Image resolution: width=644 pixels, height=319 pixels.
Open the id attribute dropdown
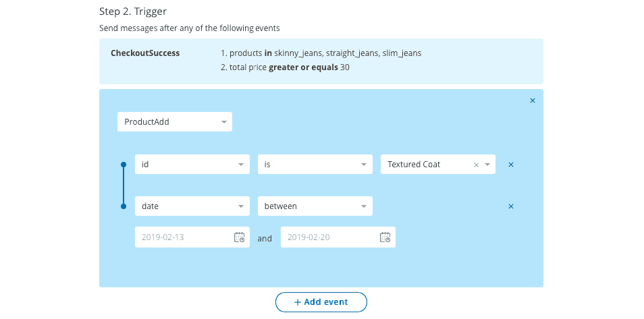click(241, 165)
